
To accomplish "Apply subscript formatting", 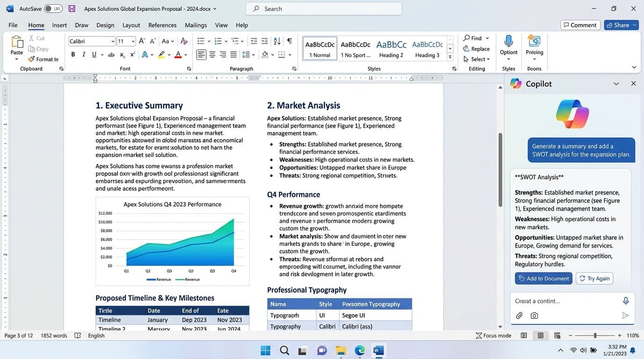I will point(122,55).
